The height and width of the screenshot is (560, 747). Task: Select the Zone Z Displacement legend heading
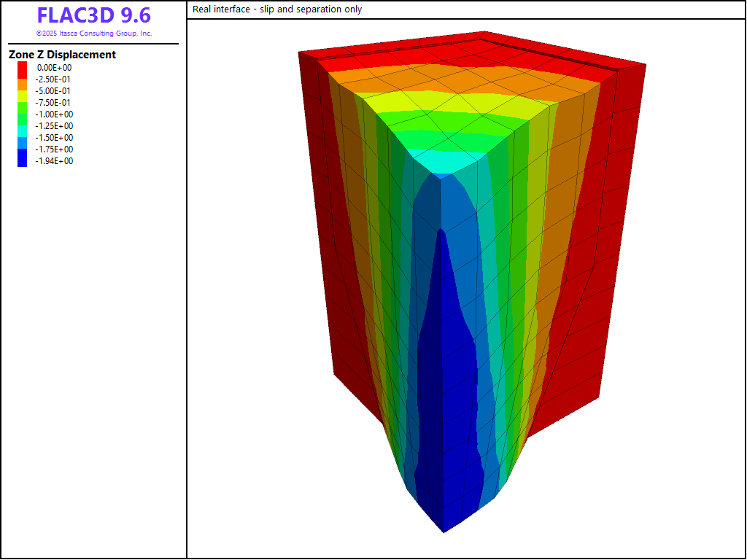pos(62,55)
